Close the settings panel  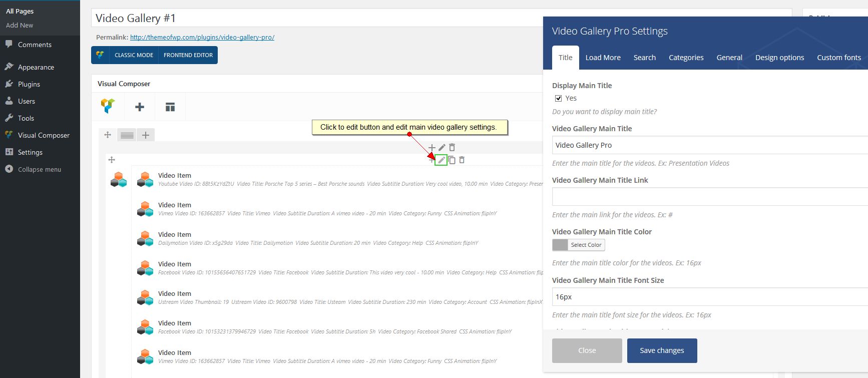(587, 350)
